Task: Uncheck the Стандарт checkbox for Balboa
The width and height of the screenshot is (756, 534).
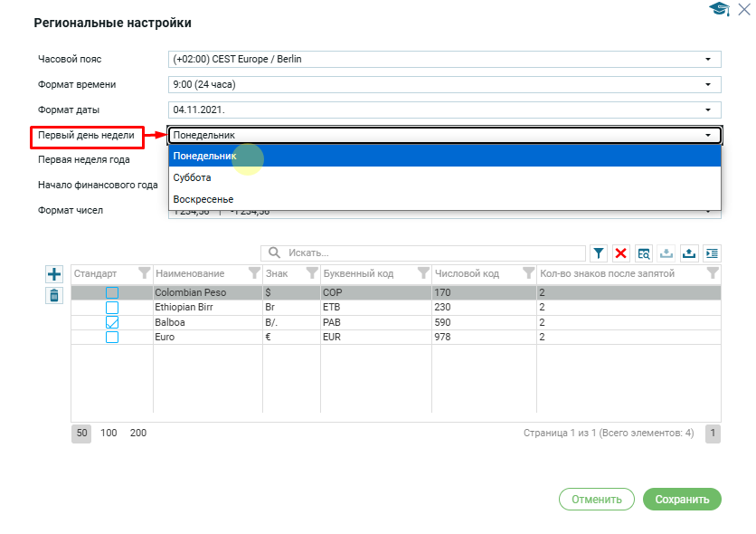Action: pyautogui.click(x=112, y=322)
